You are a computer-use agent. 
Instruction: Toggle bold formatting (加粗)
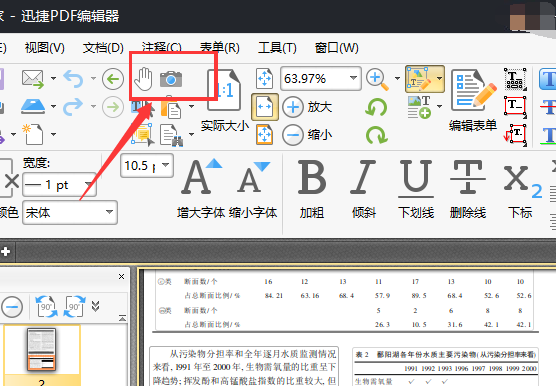point(312,189)
